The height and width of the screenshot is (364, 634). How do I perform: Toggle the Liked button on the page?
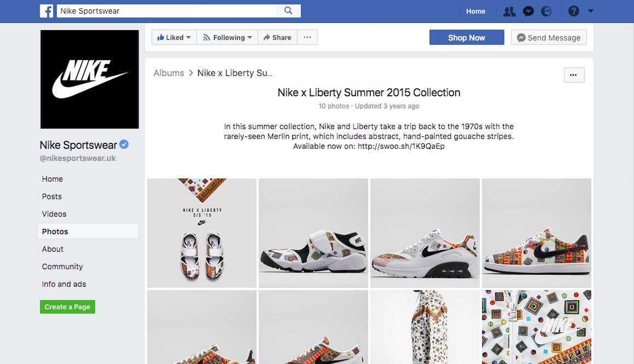pyautogui.click(x=174, y=38)
